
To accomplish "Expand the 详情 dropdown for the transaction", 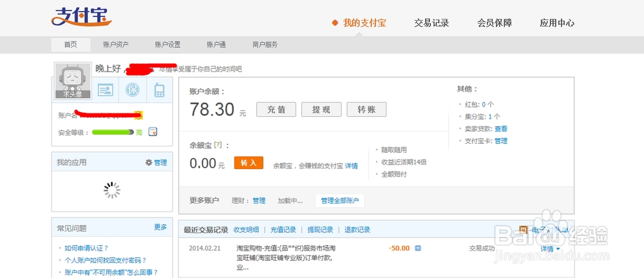I will [551, 249].
